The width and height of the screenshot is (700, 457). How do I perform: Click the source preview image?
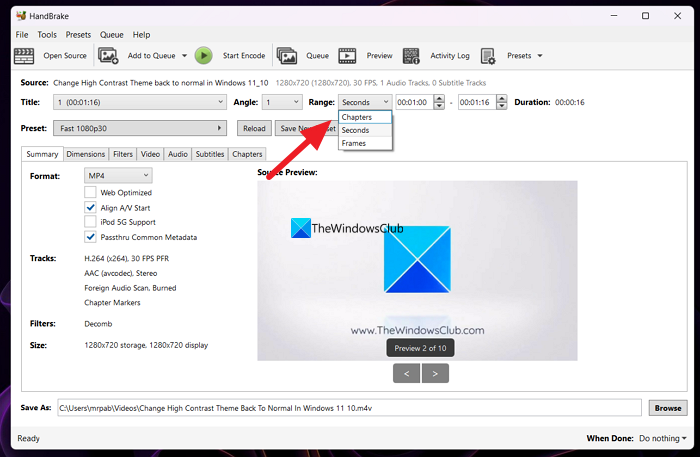(417, 270)
